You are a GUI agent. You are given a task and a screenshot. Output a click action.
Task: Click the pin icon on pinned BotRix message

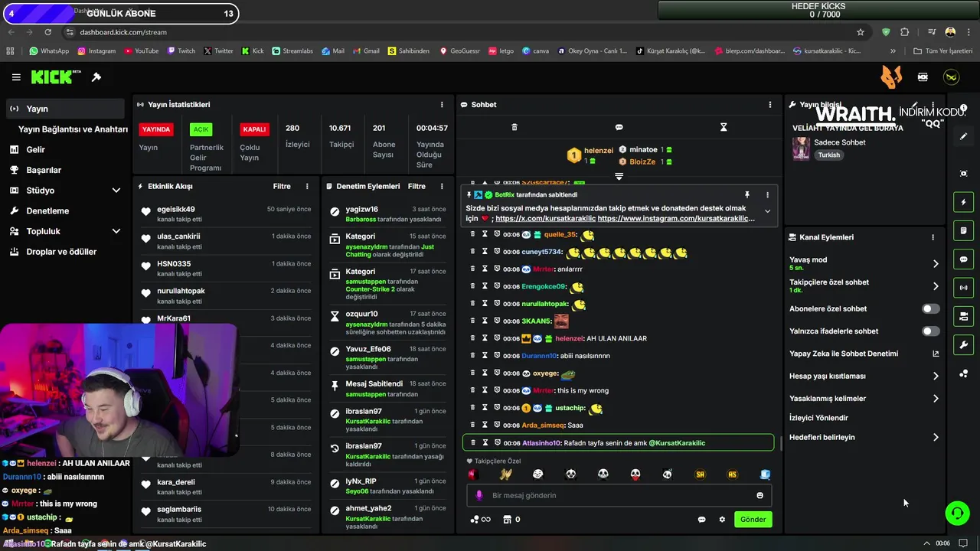pos(747,195)
